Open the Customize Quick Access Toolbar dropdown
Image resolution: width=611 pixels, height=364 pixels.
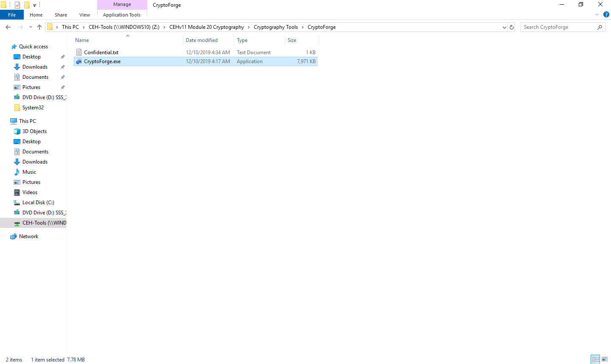tap(35, 5)
